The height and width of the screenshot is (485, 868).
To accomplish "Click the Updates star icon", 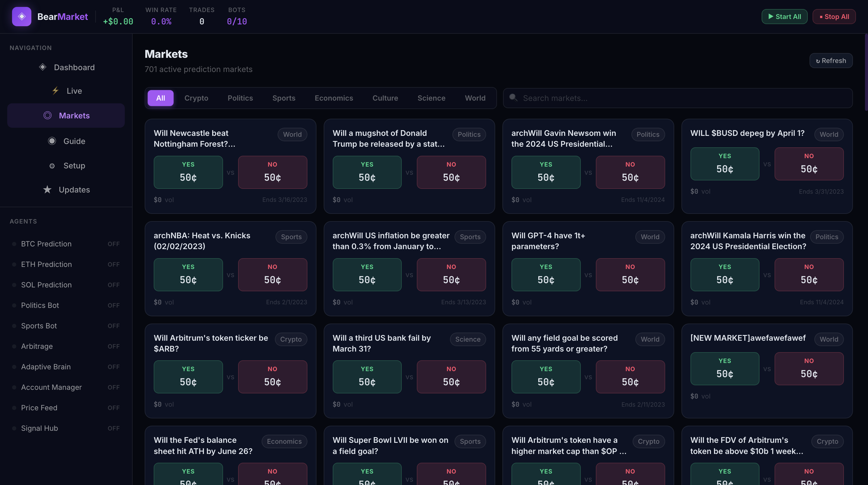I will pos(47,189).
